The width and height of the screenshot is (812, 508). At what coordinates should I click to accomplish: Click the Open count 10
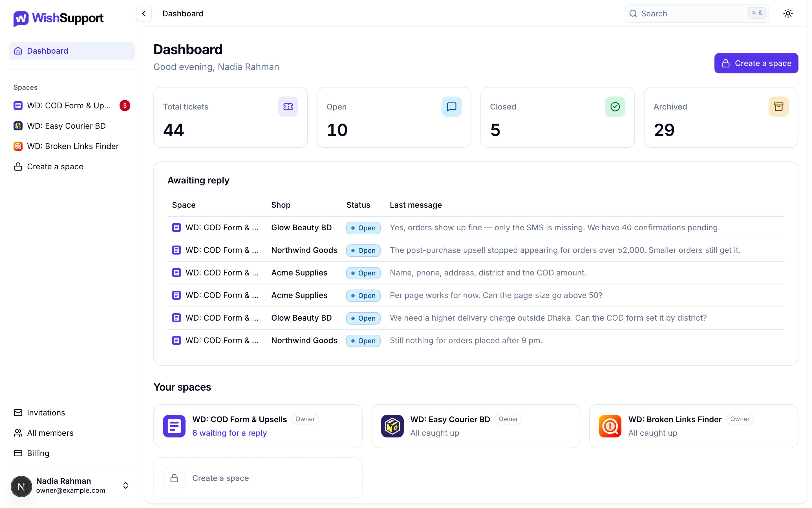point(337,130)
